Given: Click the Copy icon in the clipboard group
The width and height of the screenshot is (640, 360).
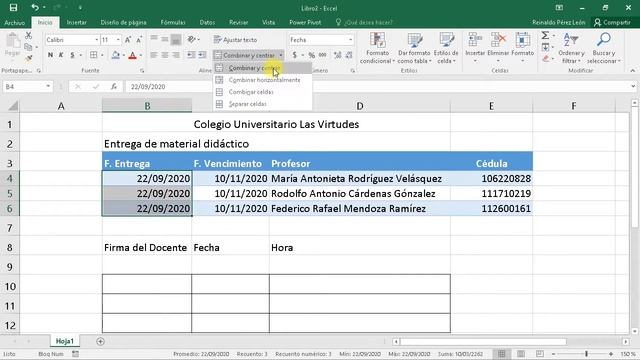Looking at the screenshot, I should [28, 47].
